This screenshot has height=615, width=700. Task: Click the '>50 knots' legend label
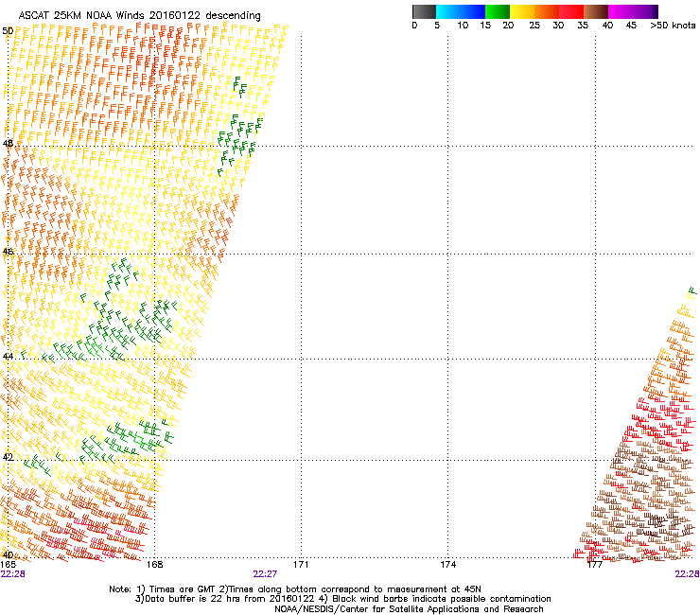(673, 26)
